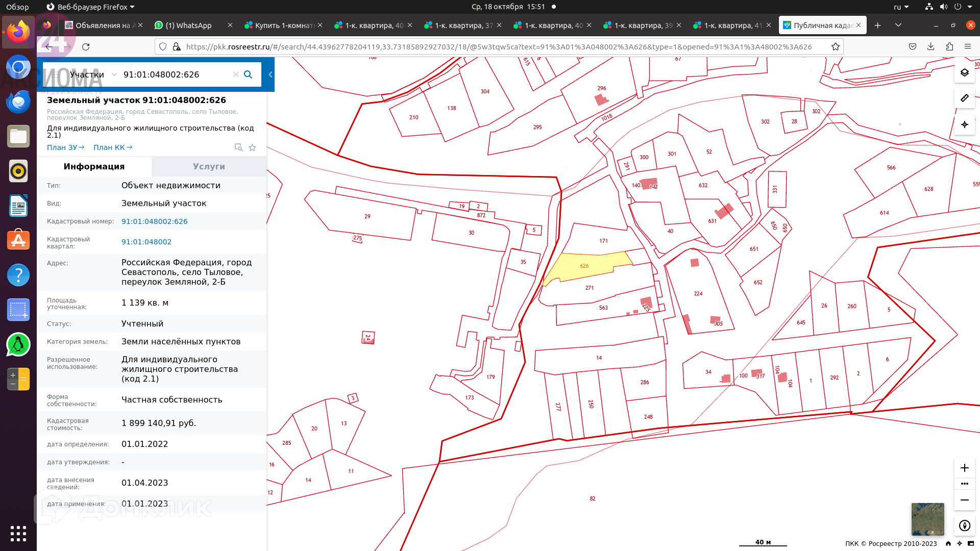The image size is (980, 551).
Task: Open cadastral quarter 91:01:048002 link
Action: pyautogui.click(x=146, y=242)
